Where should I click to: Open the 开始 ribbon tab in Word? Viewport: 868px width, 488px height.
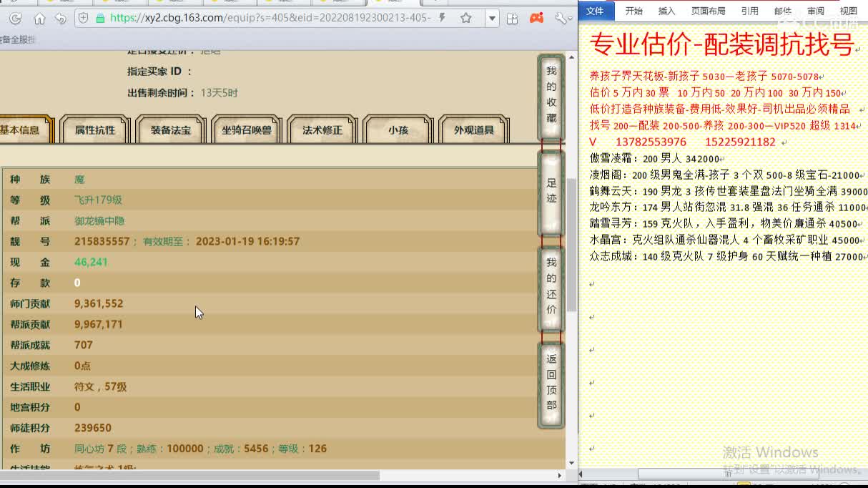click(633, 11)
